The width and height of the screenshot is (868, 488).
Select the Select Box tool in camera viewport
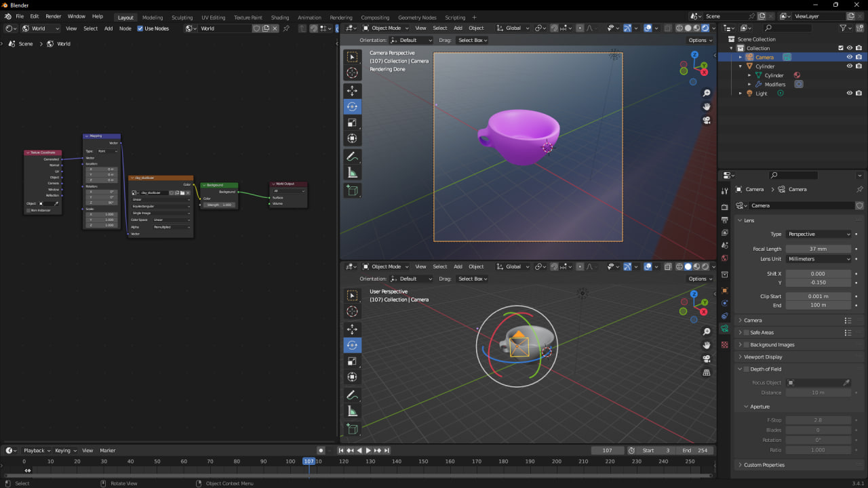[352, 57]
